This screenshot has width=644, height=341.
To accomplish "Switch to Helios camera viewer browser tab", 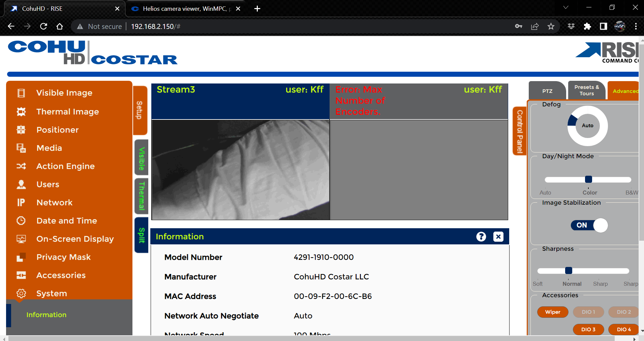I will [x=186, y=9].
